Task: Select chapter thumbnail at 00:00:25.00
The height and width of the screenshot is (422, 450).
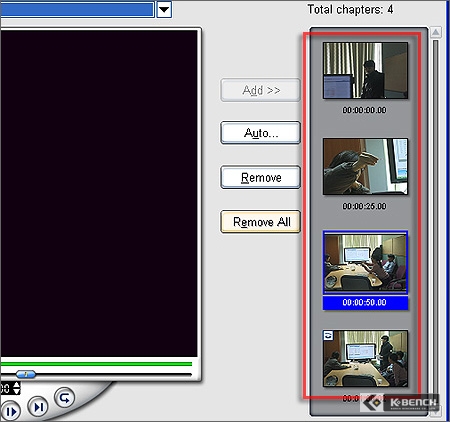Action: pyautogui.click(x=365, y=166)
